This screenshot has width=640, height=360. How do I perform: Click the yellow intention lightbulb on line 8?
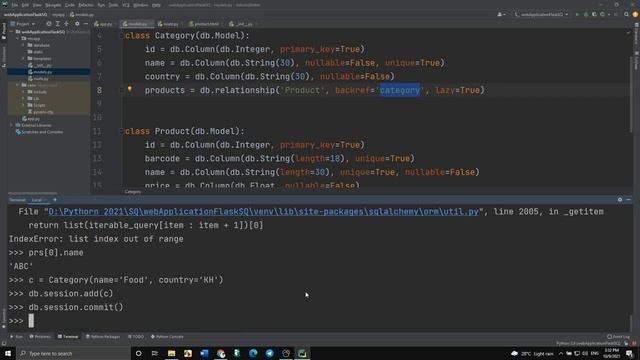(x=130, y=89)
